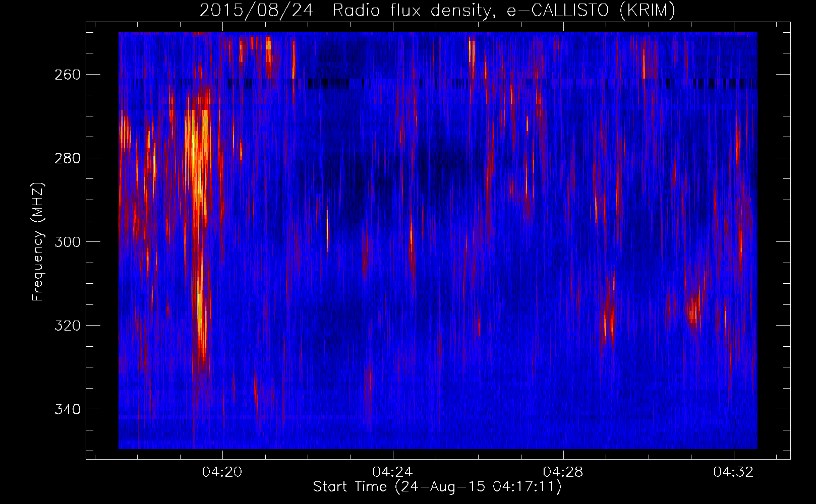816x504 pixels.
Task: Click the 320 frequency tick label
Action: (x=67, y=326)
